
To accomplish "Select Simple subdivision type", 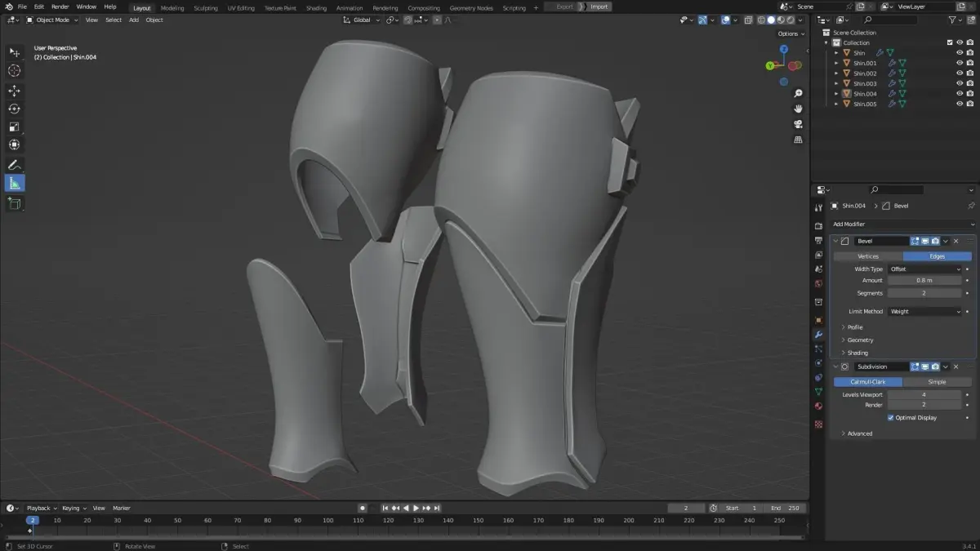I will click(937, 382).
